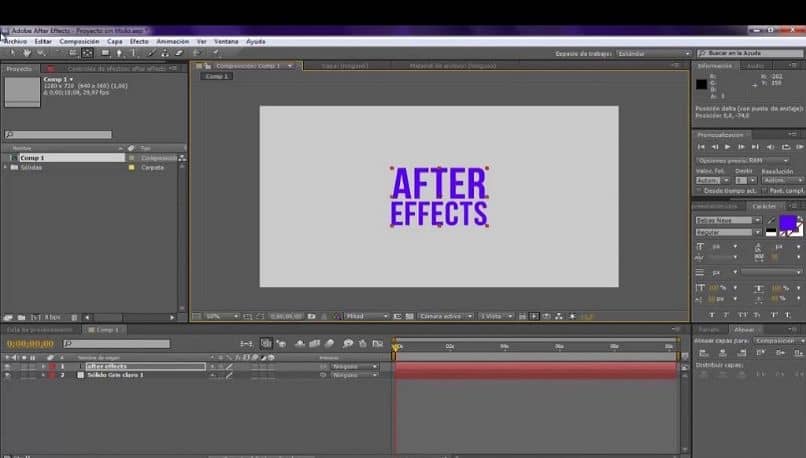This screenshot has height=458, width=806.
Task: Select the Selection arrow tool
Action: coord(13,53)
